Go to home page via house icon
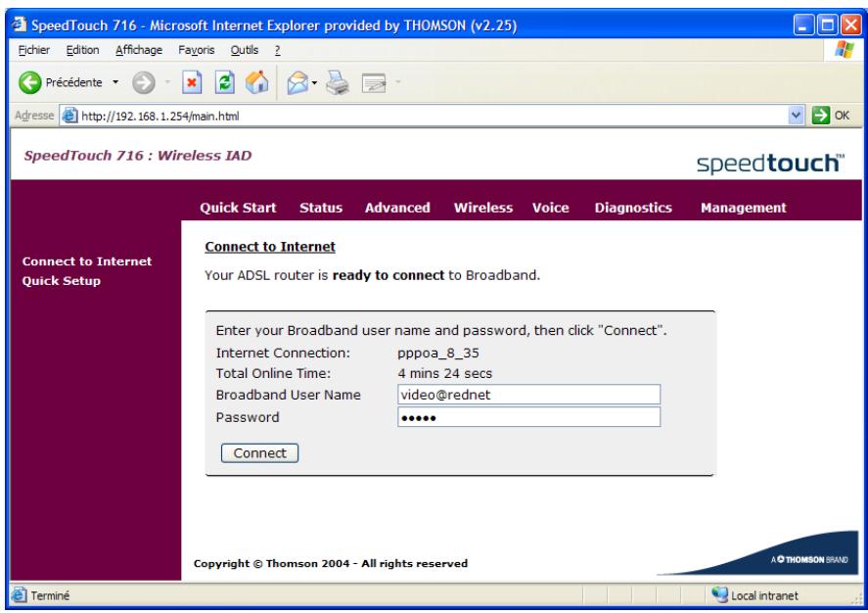This screenshot has height=613, width=868. (256, 82)
